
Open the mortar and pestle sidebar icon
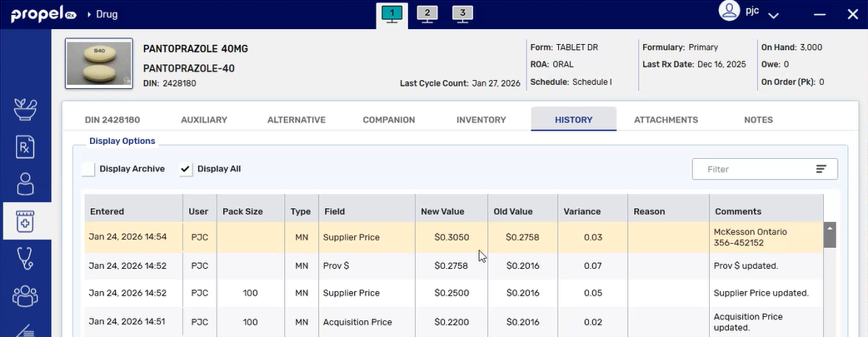(x=25, y=110)
